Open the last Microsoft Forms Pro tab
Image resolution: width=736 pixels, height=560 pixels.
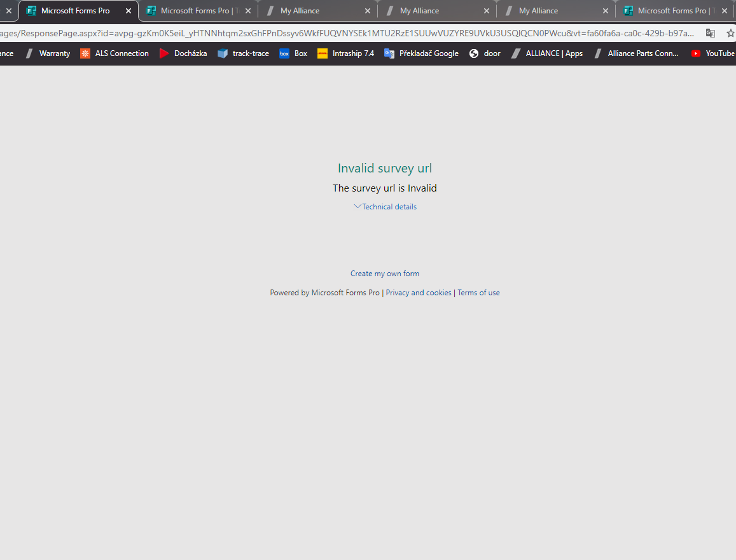click(x=675, y=11)
